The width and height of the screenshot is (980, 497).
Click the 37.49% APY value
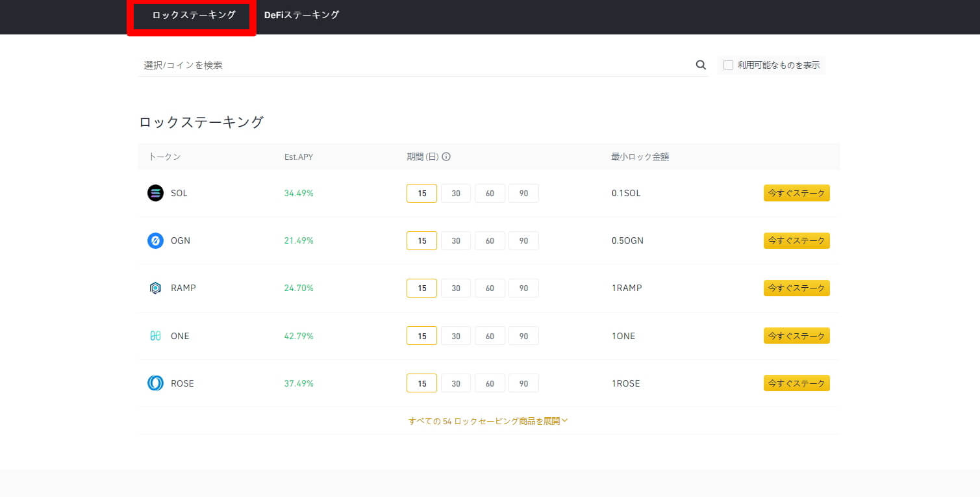(x=299, y=383)
